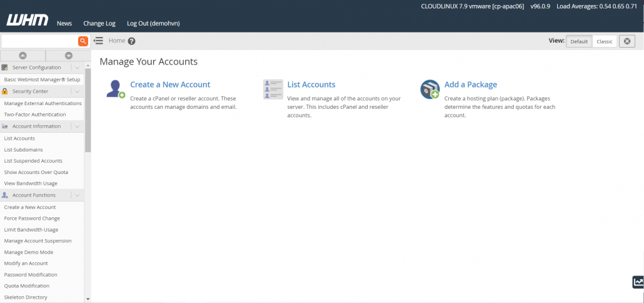Open the statistics chart icon at bottom right
Image resolution: width=644 pixels, height=303 pixels.
coord(638,282)
